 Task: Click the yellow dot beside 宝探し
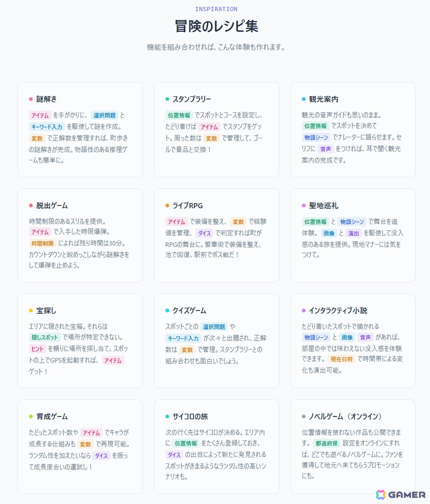pyautogui.click(x=31, y=311)
